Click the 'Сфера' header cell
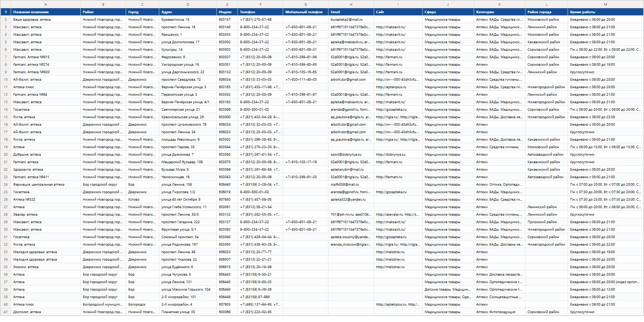The width and height of the screenshot is (644, 322). (x=448, y=12)
